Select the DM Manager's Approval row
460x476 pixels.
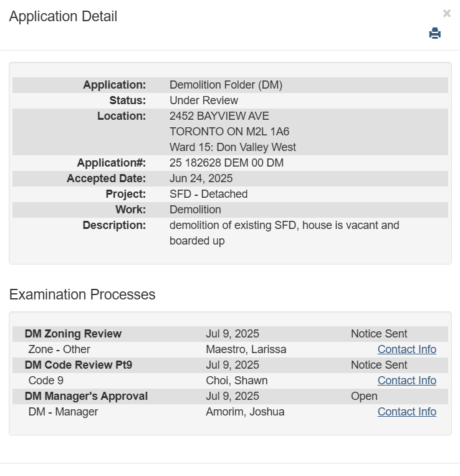86,396
